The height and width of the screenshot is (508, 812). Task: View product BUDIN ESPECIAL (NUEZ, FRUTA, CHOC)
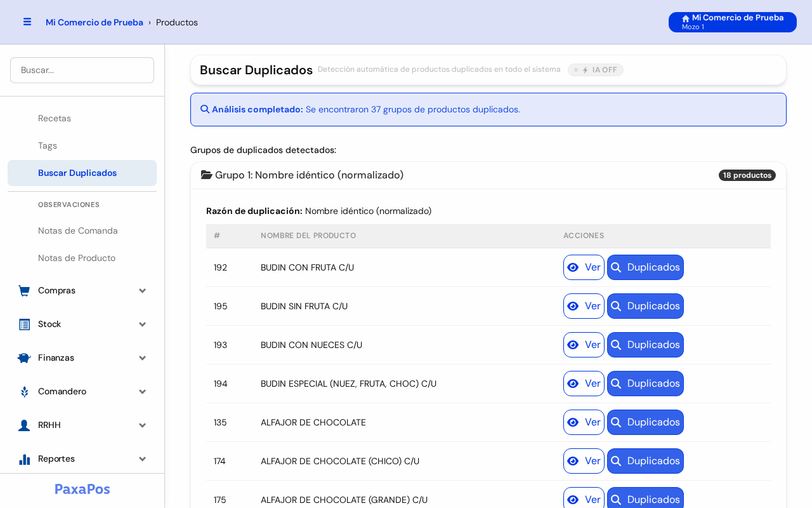pos(584,384)
